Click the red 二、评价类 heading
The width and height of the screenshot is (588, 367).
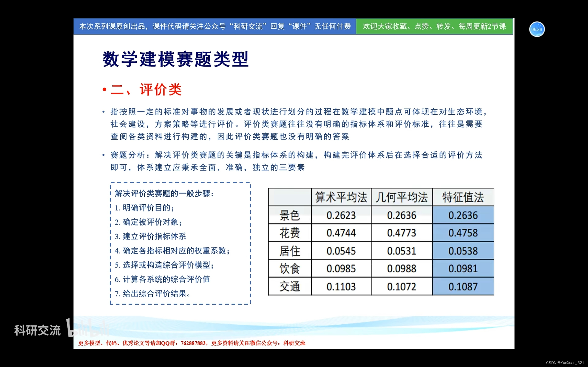click(x=146, y=89)
